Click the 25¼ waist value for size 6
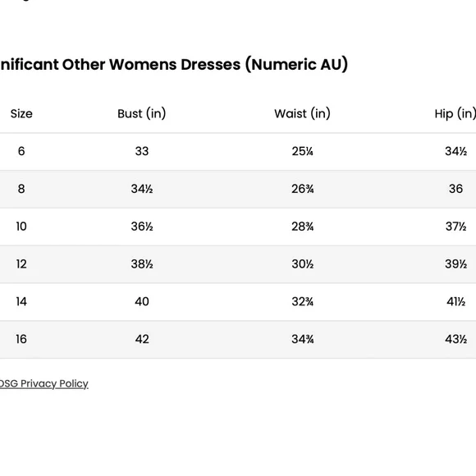The height and width of the screenshot is (476, 476). pyautogui.click(x=302, y=151)
